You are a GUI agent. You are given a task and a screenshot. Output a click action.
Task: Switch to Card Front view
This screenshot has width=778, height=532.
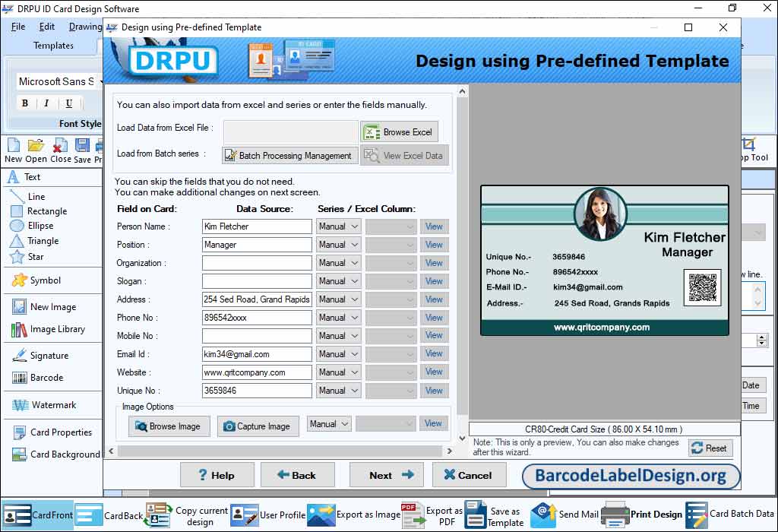pyautogui.click(x=38, y=515)
